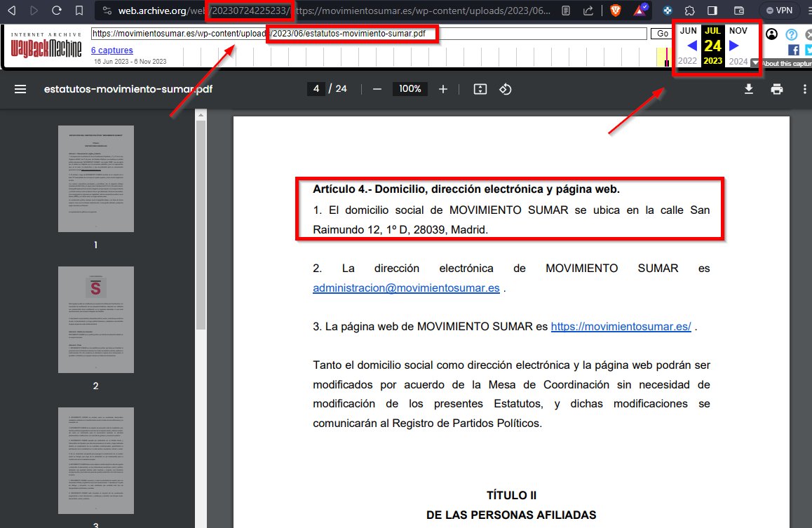
Task: Toggle the PDF sidebar hamburger menu
Action: point(20,89)
